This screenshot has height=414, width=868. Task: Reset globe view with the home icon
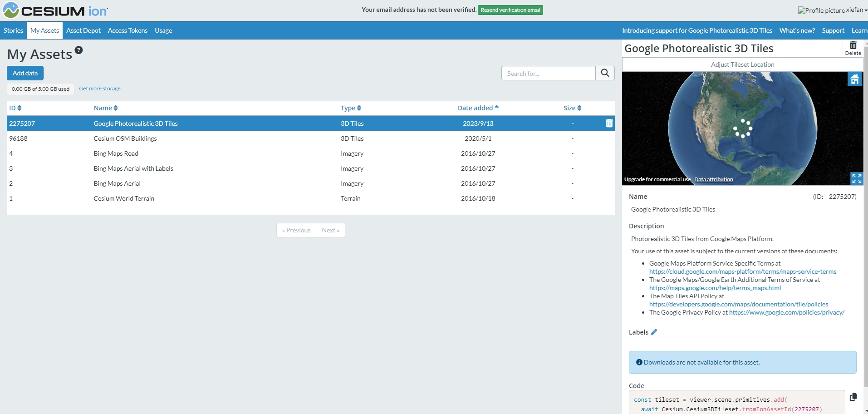[x=855, y=79]
